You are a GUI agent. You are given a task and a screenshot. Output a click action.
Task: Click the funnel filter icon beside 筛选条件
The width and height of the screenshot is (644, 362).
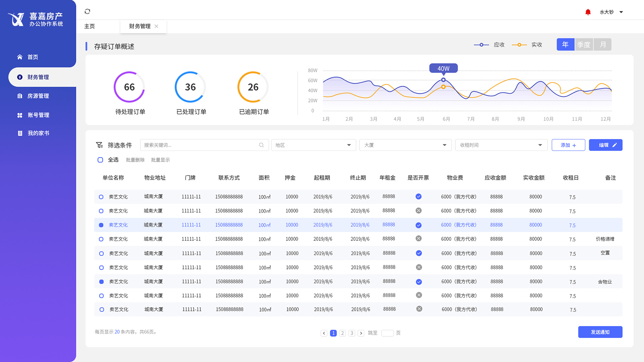click(99, 145)
